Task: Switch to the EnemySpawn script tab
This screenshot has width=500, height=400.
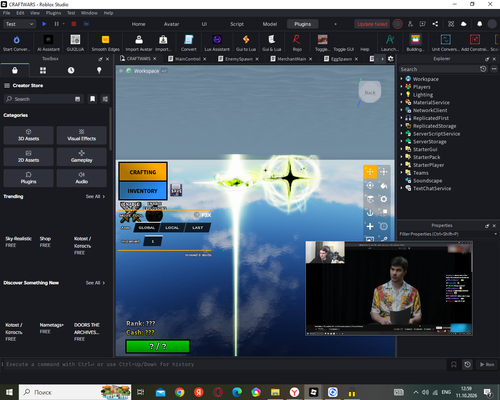Action: click(x=239, y=59)
